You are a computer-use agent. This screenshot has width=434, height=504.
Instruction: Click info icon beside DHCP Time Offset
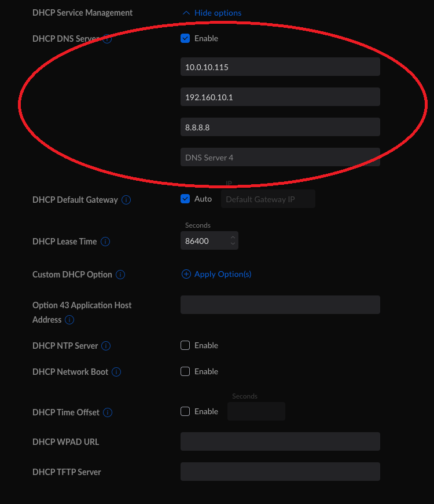[108, 412]
